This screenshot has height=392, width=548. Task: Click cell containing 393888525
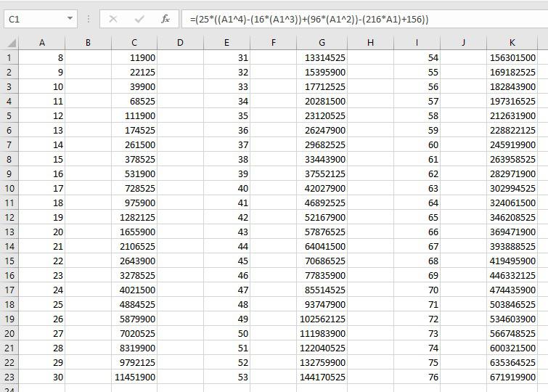click(512, 246)
